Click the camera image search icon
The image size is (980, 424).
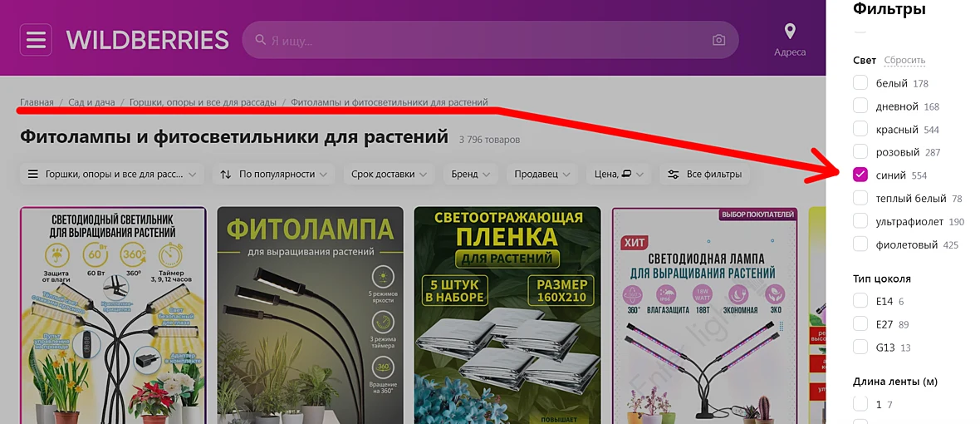718,40
